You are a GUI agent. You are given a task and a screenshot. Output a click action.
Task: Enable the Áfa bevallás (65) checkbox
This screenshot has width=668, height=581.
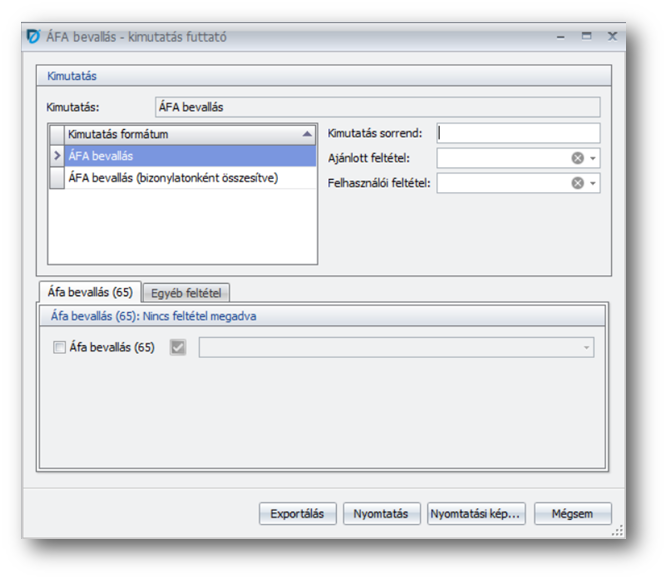click(x=59, y=348)
